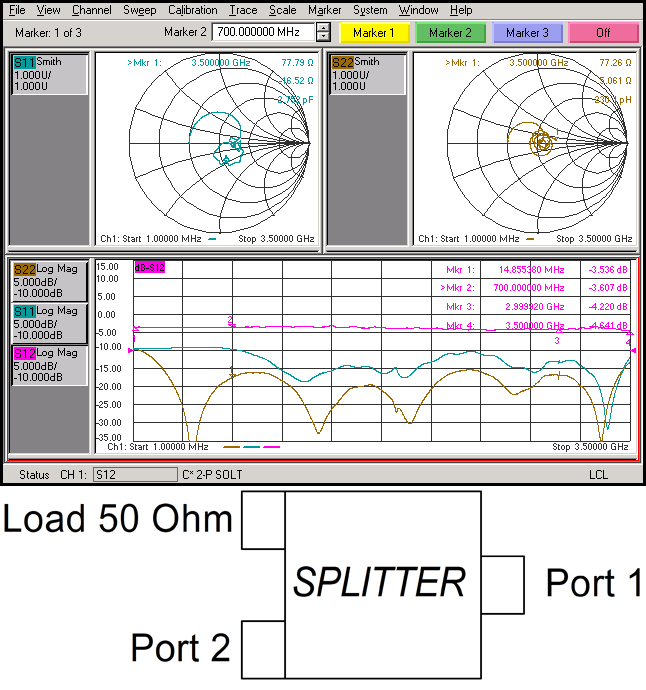646x690 pixels.
Task: Click the yellow Marker 1 button
Action: pos(374,33)
